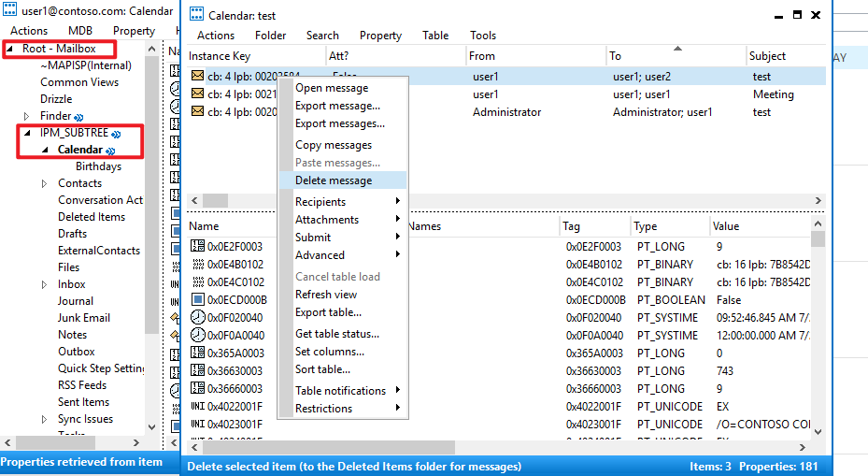868x476 pixels.
Task: Open the Table notifications submenu
Action: [x=343, y=390]
